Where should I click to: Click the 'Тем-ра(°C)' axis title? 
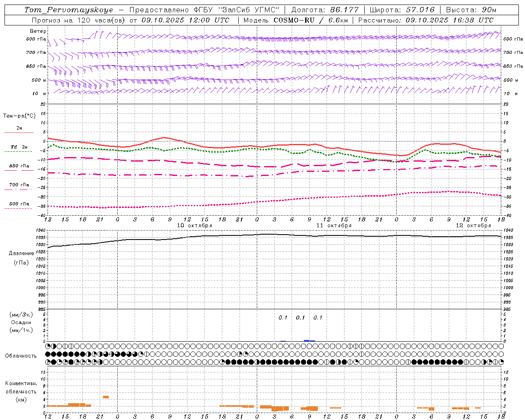tap(19, 116)
